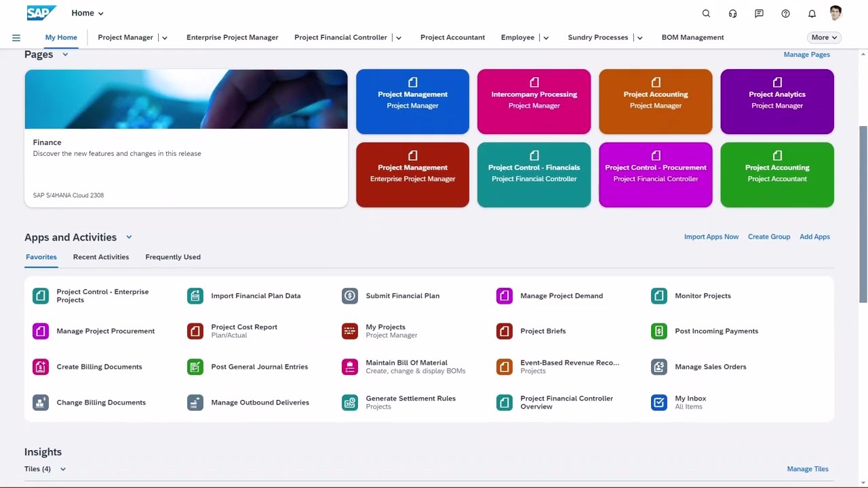Launch Project Cost Report icon
This screenshot has height=488, width=868.
pyautogui.click(x=195, y=331)
